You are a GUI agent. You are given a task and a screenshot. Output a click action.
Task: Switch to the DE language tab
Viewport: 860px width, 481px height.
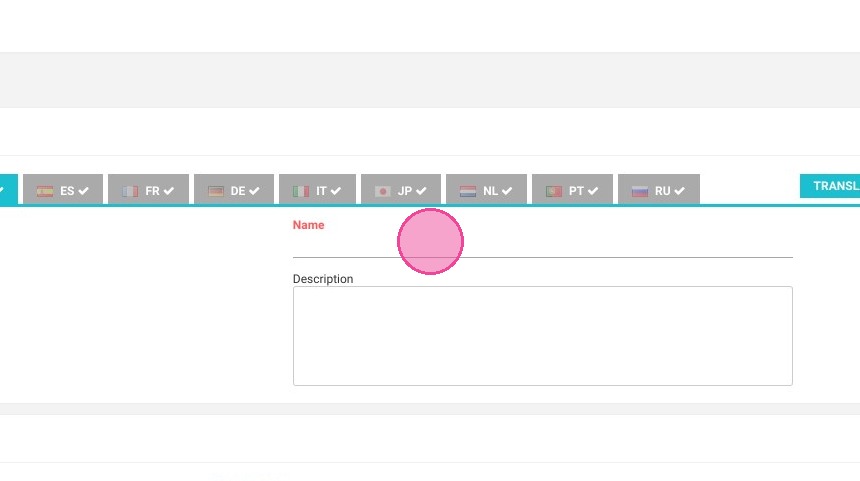pos(234,189)
